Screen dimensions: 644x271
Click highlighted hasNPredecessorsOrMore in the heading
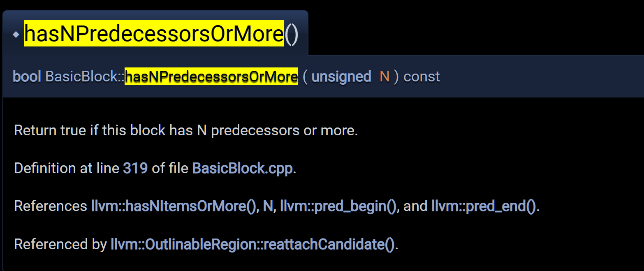point(154,33)
